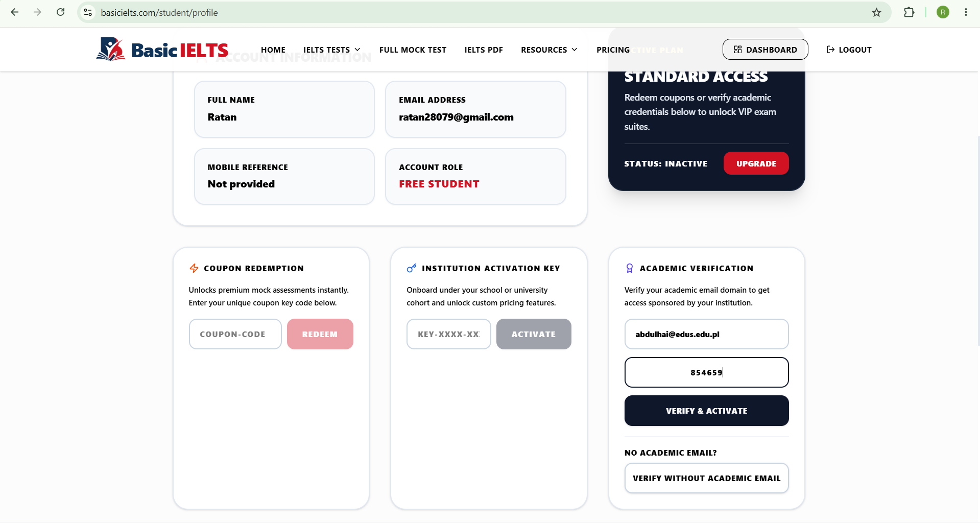This screenshot has height=523, width=980.
Task: Click the full name value Ratan
Action: point(222,117)
